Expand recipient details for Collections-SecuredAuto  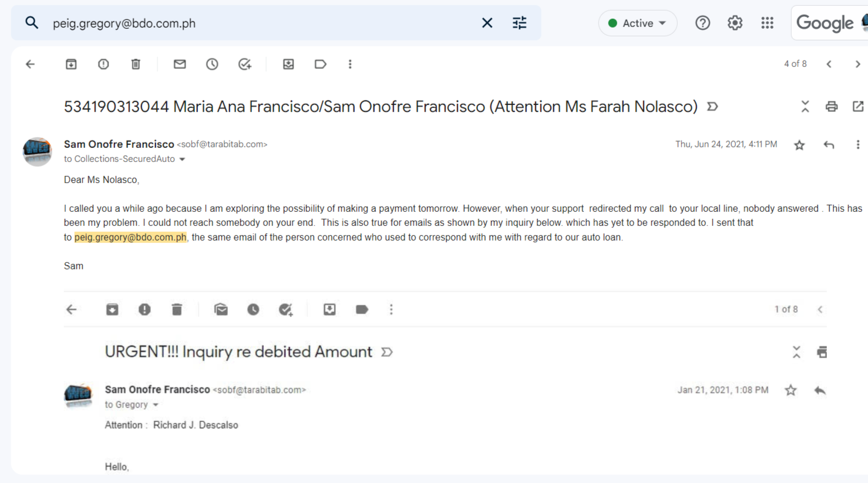182,160
